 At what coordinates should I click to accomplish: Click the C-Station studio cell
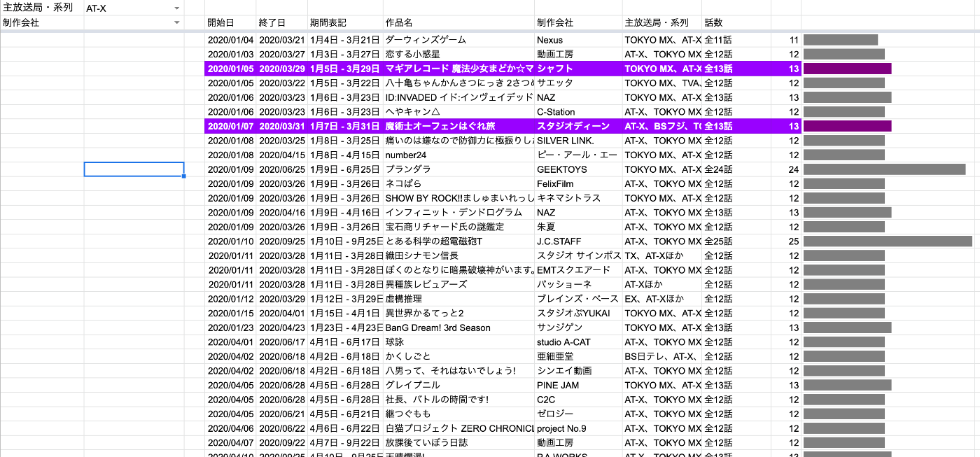click(578, 111)
